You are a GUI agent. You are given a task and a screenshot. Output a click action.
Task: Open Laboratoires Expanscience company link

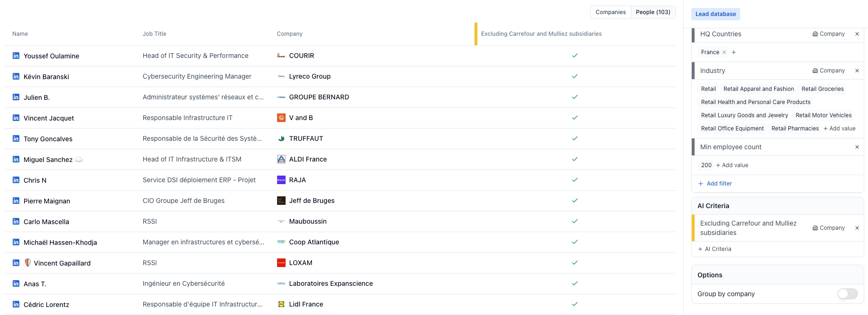(331, 283)
